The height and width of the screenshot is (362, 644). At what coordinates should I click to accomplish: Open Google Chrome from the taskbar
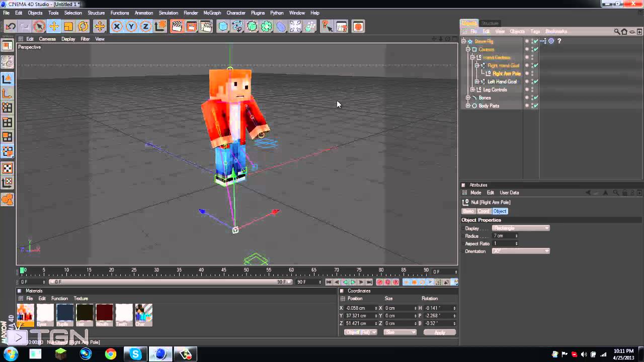[110, 354]
